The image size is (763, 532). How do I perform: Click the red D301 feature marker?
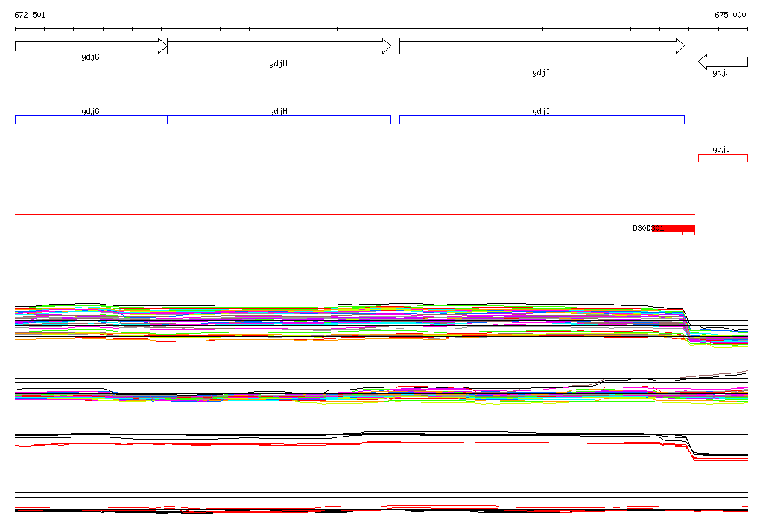tap(674, 228)
